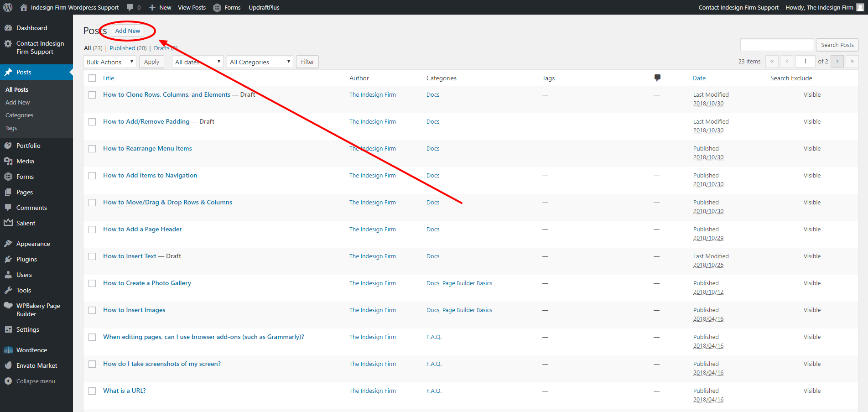
Task: Open the comments bubble icon in admin bar
Action: coord(130,7)
